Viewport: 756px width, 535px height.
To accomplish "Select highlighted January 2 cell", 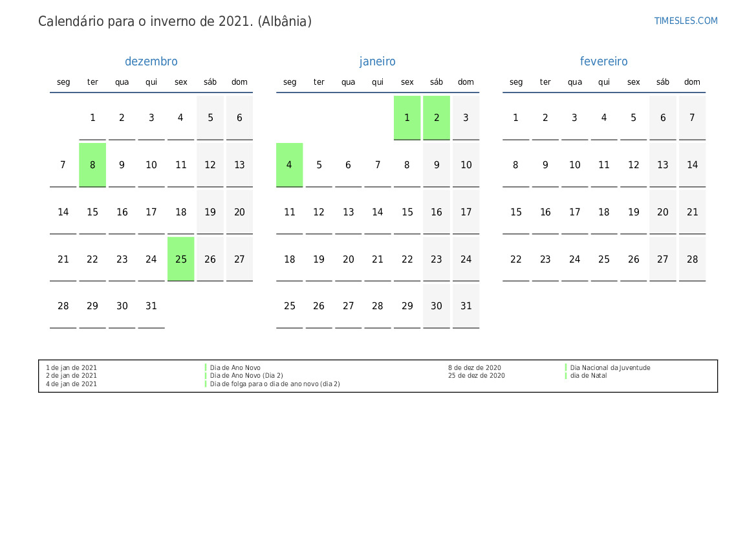I will coord(437,118).
